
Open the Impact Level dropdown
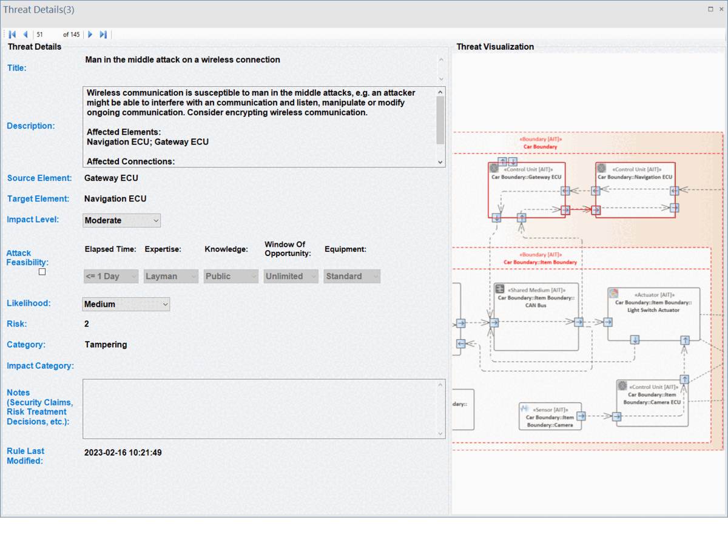click(121, 220)
